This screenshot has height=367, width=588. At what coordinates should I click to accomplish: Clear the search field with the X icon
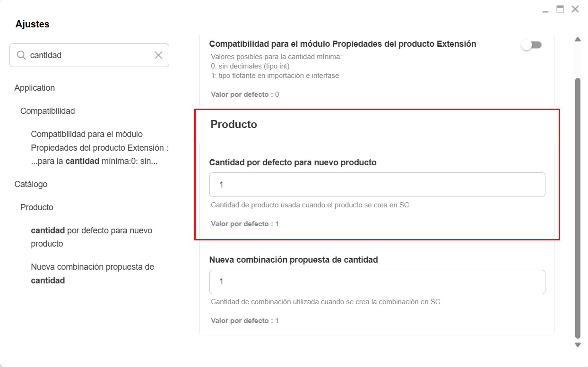(x=158, y=55)
